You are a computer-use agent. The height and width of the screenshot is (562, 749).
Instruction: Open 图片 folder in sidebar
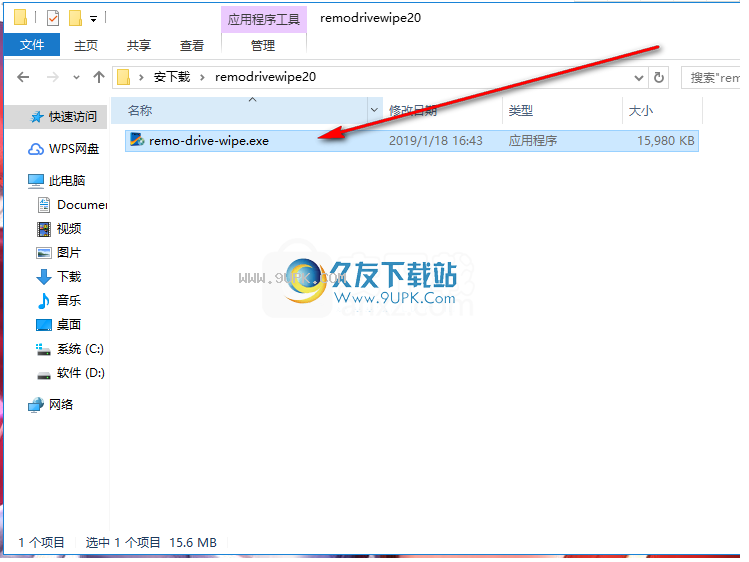coord(69,253)
